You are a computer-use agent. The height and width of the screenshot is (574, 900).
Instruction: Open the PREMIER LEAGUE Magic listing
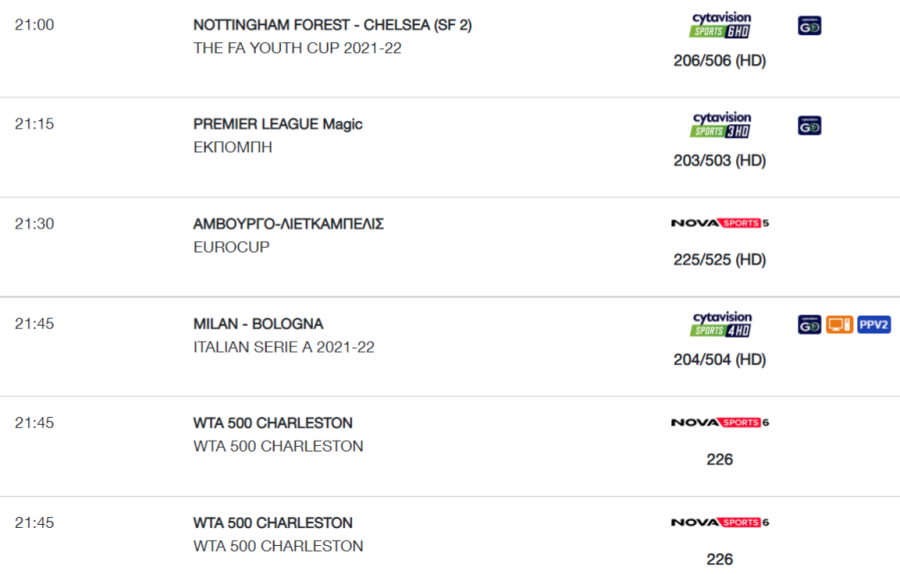278,124
